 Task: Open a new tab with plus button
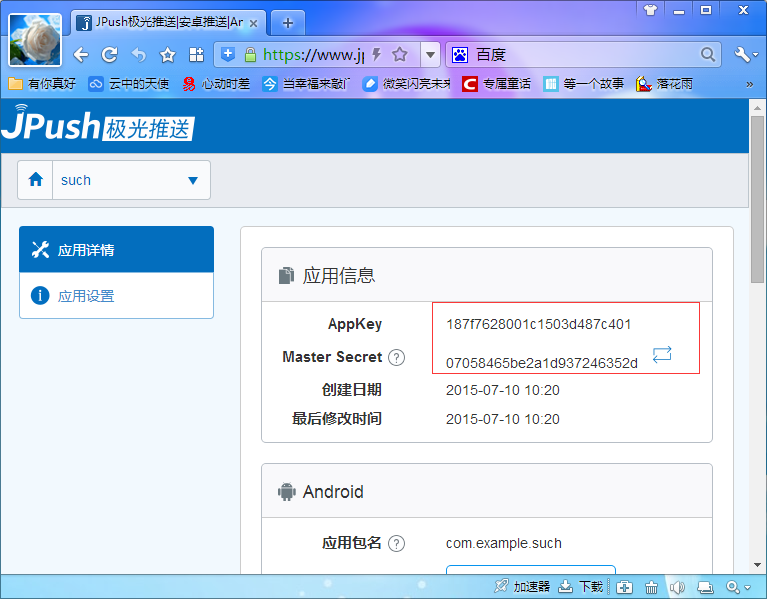(x=288, y=23)
